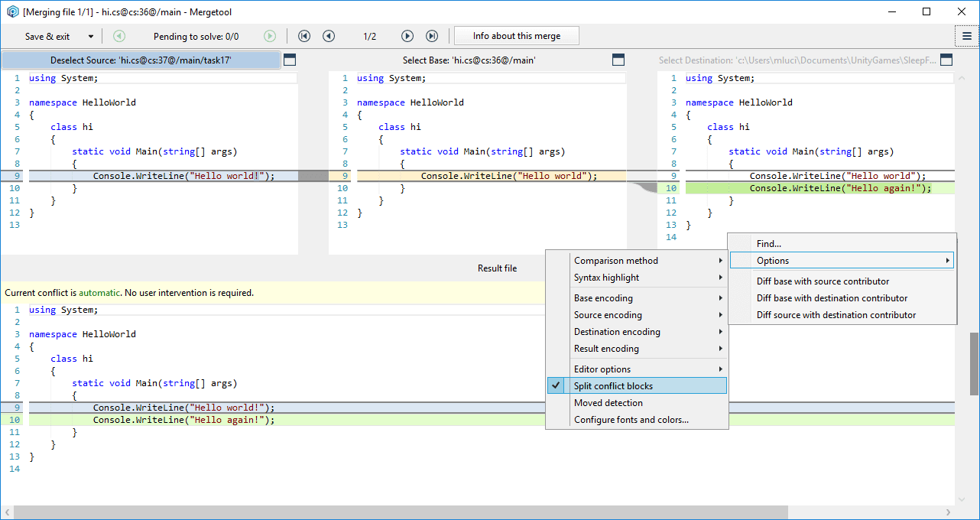Maximize the Source pane
This screenshot has width=980, height=520.
(290, 60)
